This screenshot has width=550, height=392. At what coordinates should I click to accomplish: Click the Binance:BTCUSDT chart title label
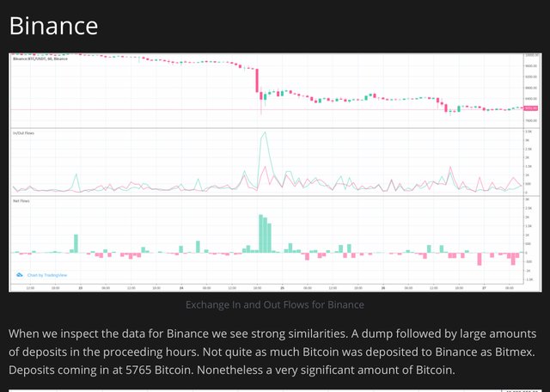pos(40,58)
